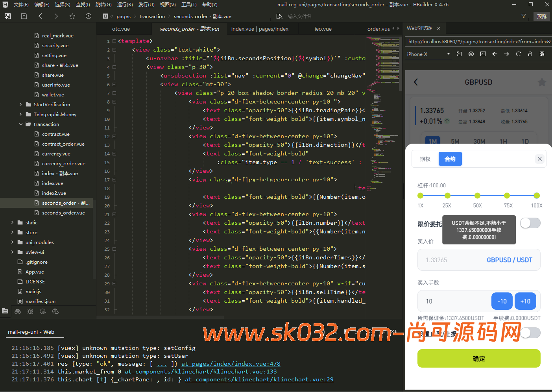Screen dimensions: 552x392
Task: Expand the StartVerification folder
Action: pyautogui.click(x=20, y=104)
